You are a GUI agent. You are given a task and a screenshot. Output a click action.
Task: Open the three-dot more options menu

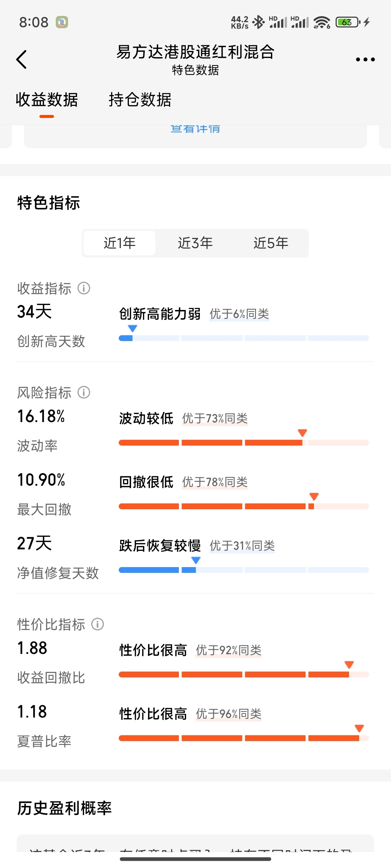[365, 60]
